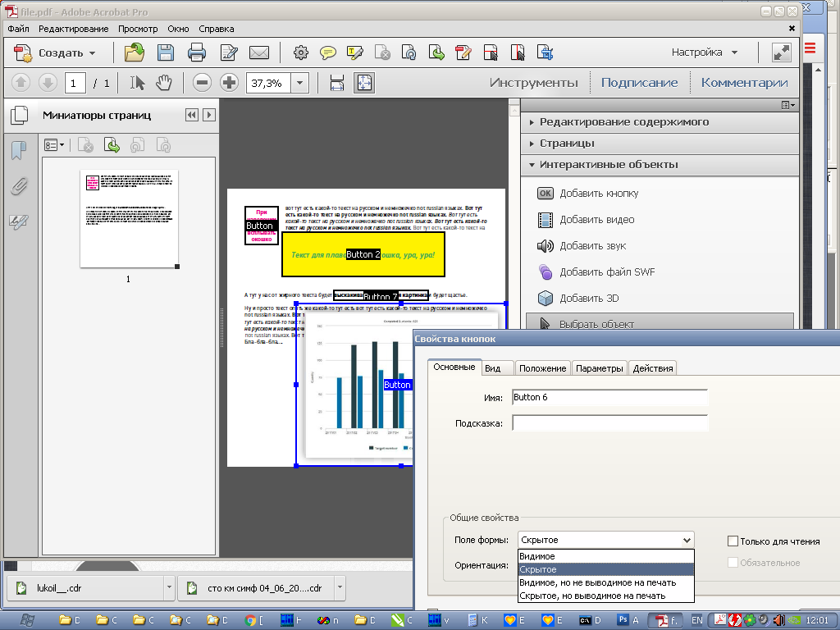Click the right-arrow button beside Миниатюры страниц

click(209, 115)
